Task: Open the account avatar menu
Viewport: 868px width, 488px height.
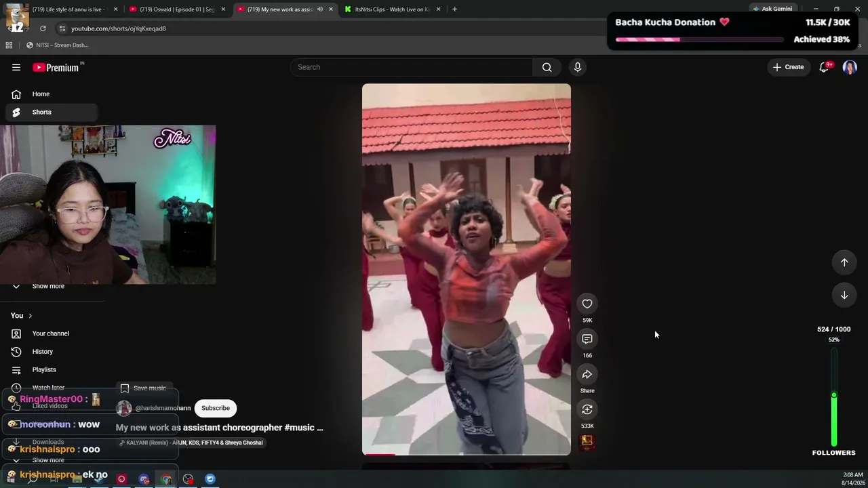Action: pos(850,67)
